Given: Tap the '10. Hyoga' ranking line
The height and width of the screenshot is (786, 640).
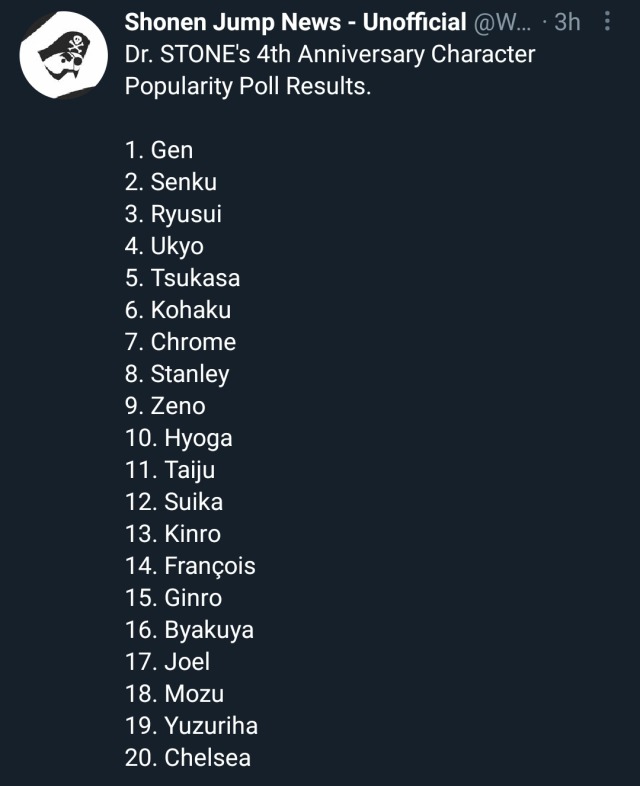Looking at the screenshot, I should [179, 438].
